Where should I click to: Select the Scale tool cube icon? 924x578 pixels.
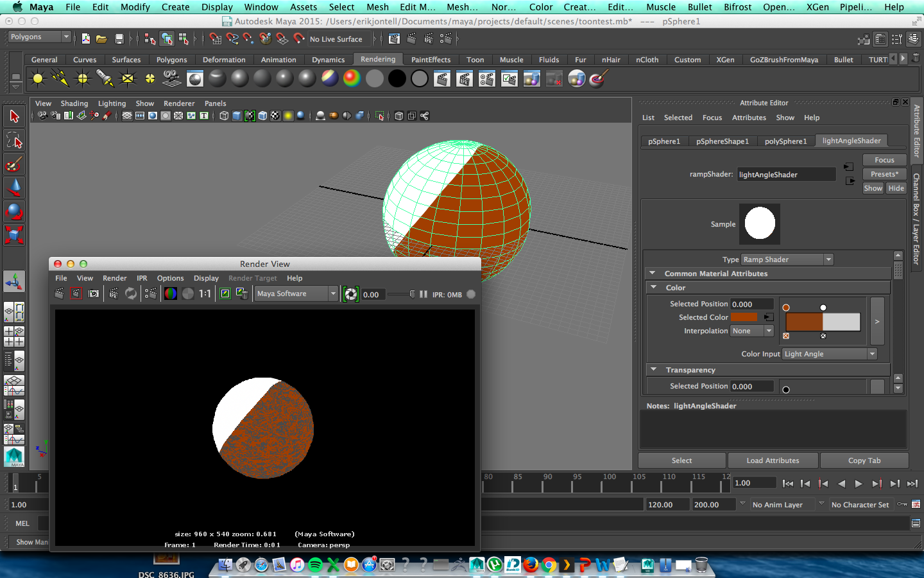click(x=14, y=235)
